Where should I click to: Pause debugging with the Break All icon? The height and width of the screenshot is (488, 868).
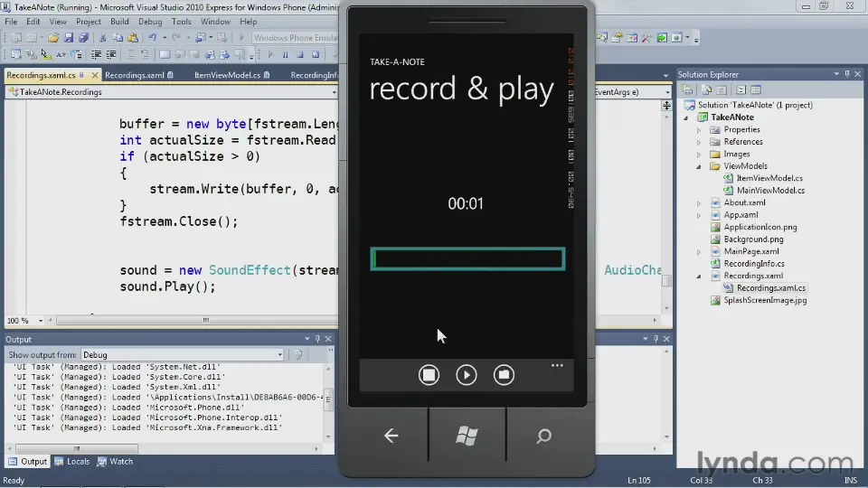click(285, 55)
